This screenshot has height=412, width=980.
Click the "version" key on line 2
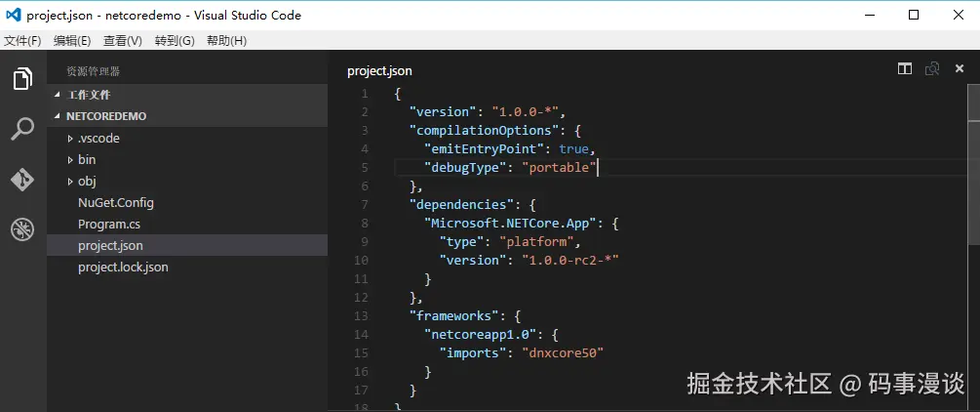[443, 112]
